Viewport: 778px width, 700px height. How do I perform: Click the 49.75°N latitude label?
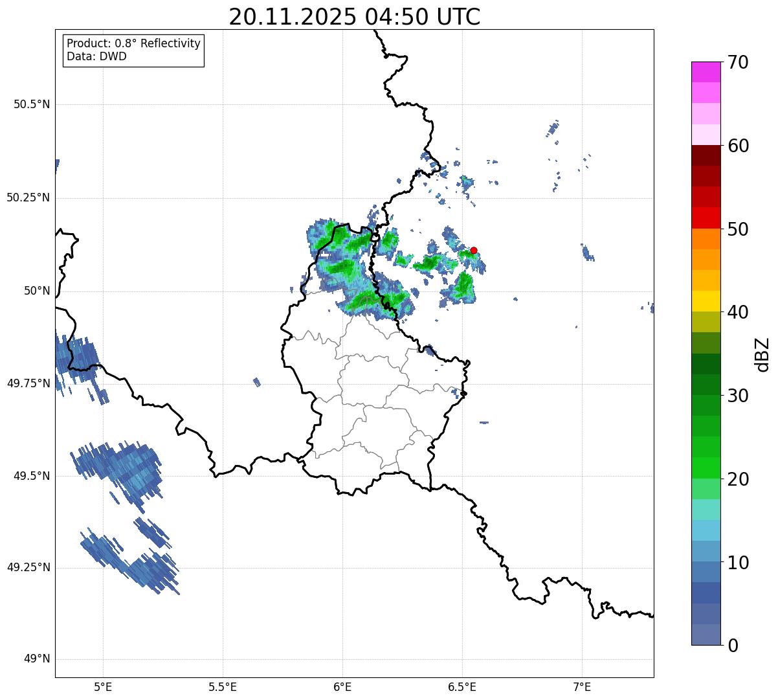pyautogui.click(x=28, y=383)
